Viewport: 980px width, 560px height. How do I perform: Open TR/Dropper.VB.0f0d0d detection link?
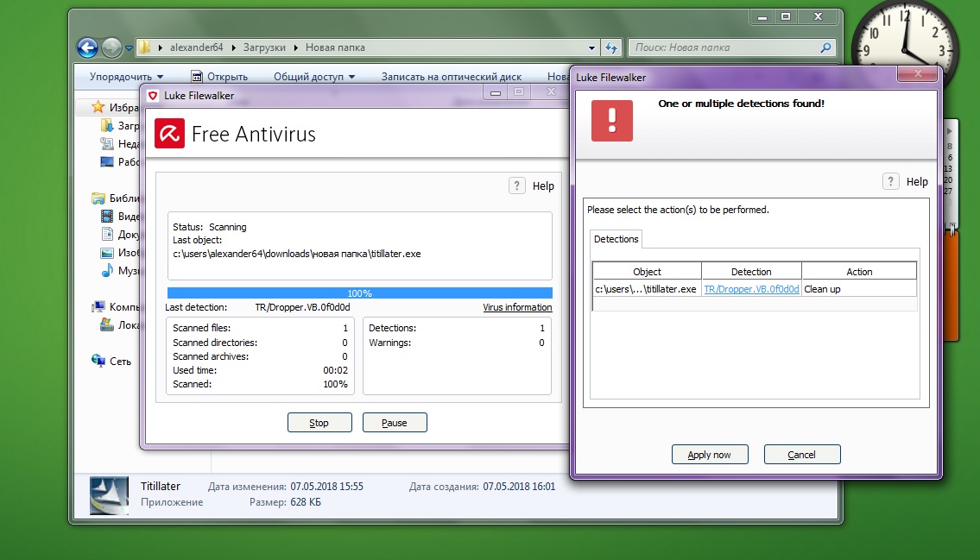tap(751, 289)
